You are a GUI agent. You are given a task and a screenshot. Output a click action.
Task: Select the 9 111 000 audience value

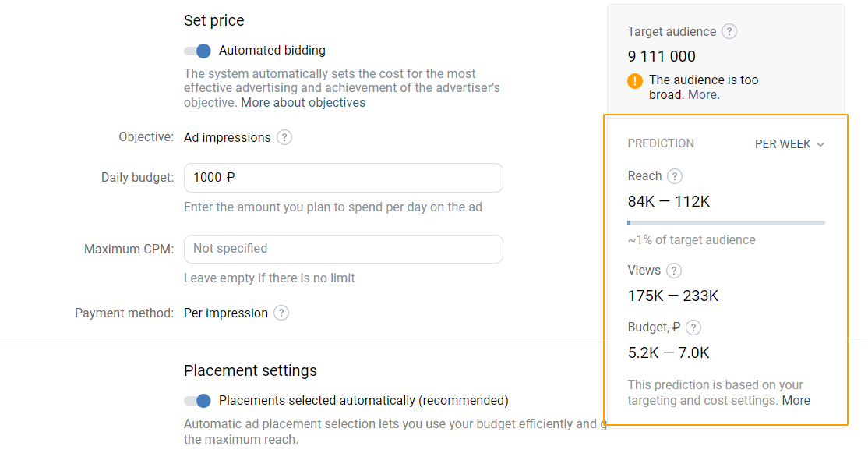662,57
